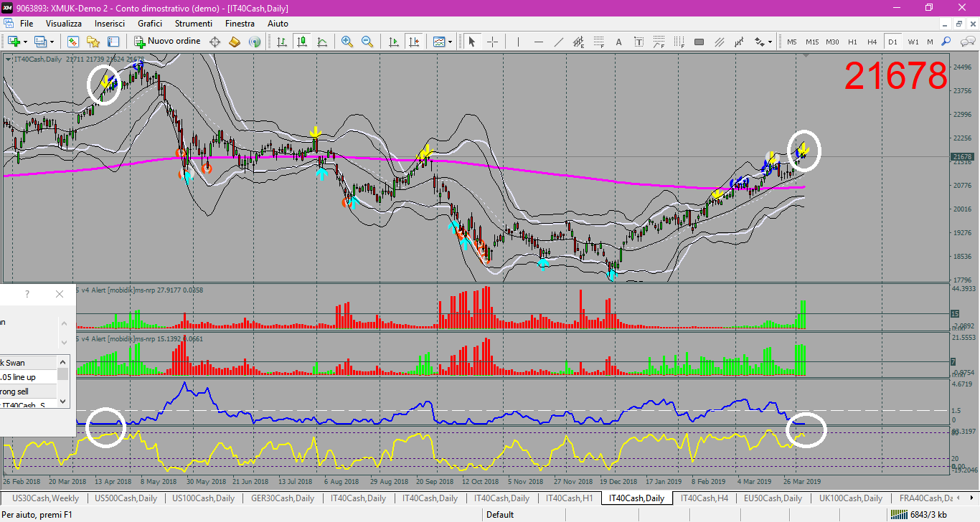Switch timeframe to M5
Viewport: 980px width, 522px height.
791,42
